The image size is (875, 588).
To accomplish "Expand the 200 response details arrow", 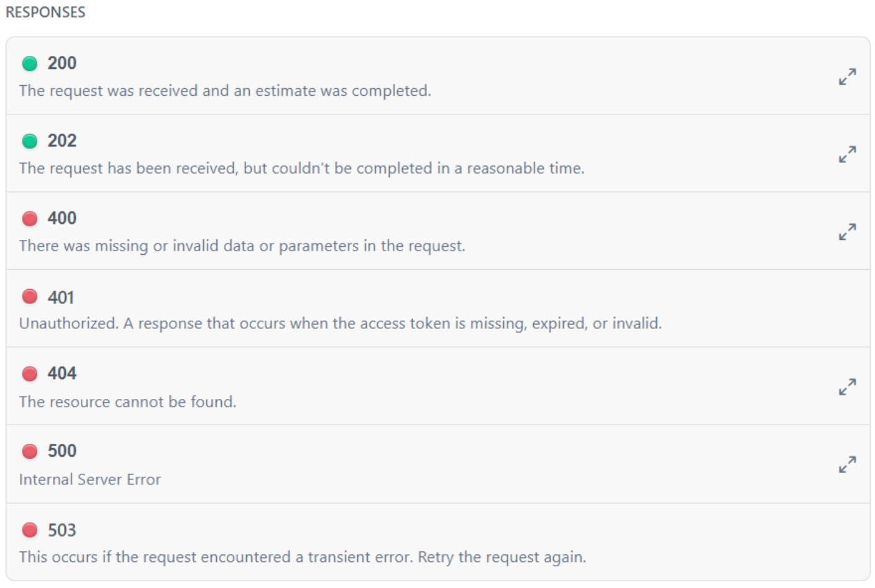I will (x=847, y=76).
